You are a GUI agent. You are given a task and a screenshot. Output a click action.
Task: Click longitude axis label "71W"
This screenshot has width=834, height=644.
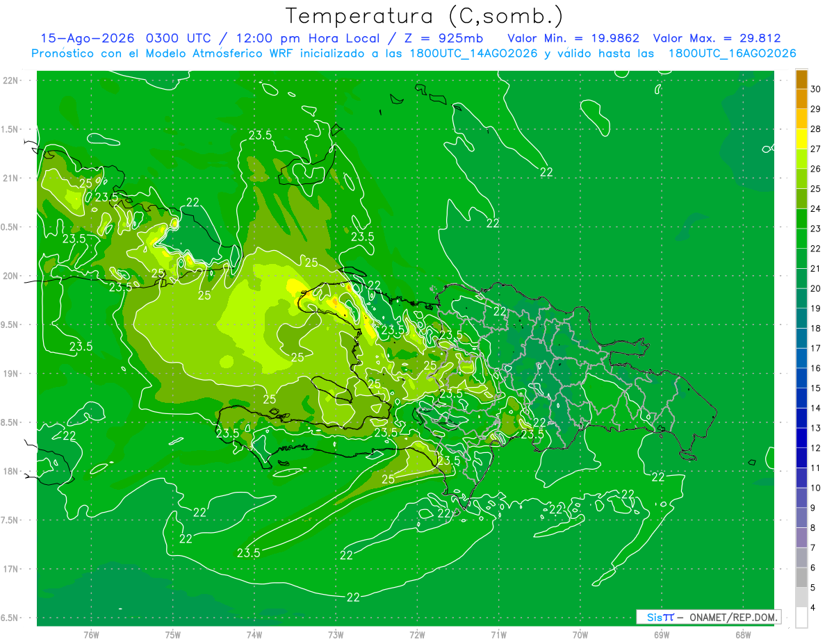point(498,635)
